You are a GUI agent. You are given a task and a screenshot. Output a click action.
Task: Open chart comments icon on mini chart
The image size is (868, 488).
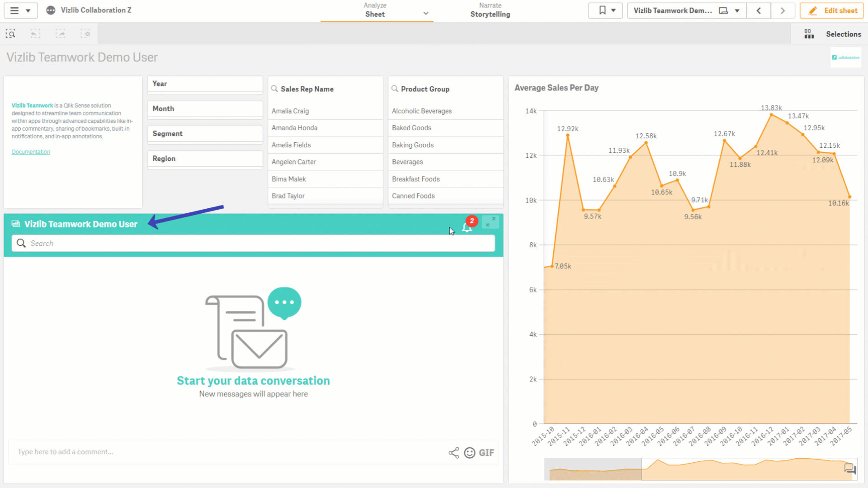[850, 469]
